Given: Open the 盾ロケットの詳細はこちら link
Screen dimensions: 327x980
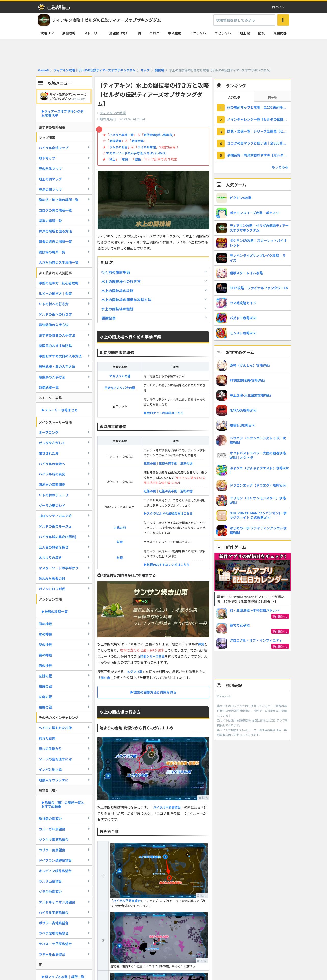Looking at the screenshot, I should 163,413.
